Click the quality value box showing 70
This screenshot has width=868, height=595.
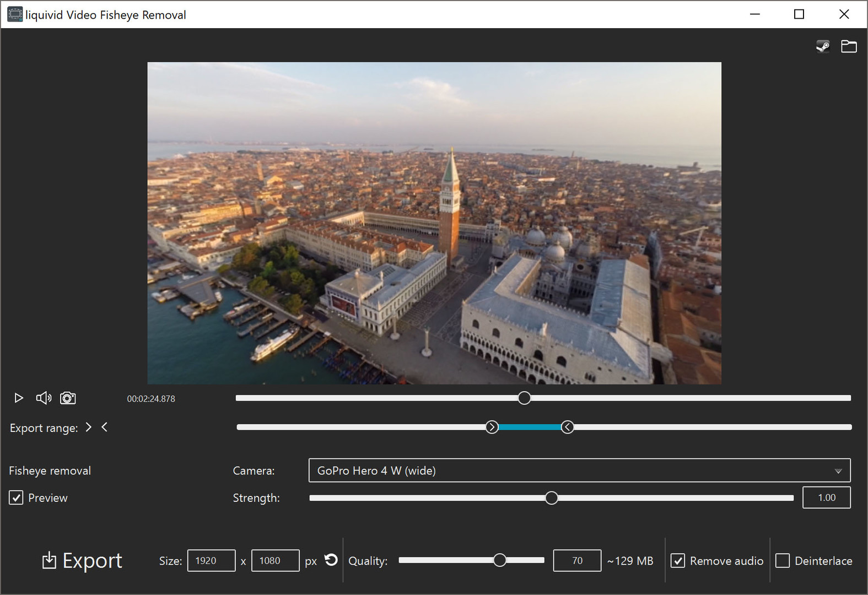coord(577,560)
